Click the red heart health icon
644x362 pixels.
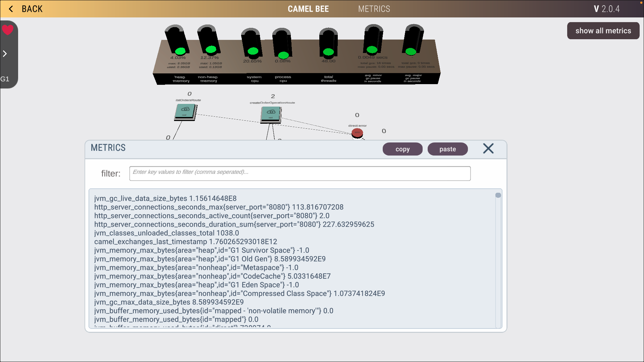pos(8,30)
